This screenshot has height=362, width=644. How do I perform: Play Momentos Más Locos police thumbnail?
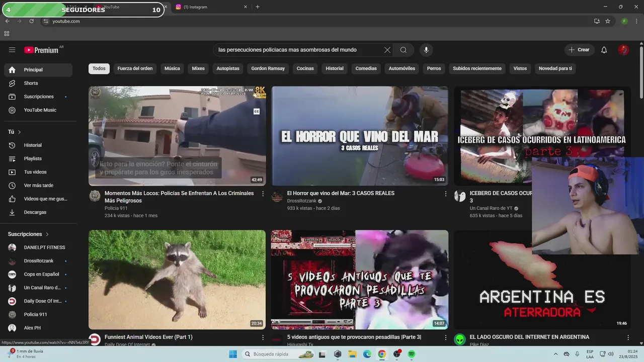(x=177, y=136)
